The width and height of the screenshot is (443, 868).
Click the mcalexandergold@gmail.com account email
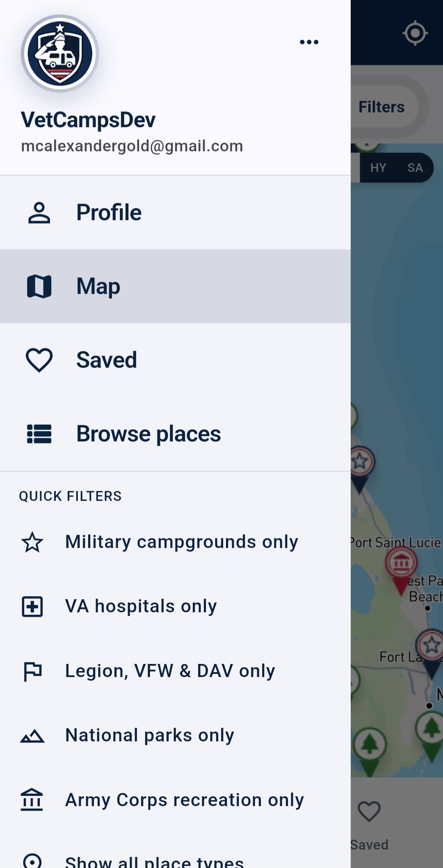(x=132, y=146)
